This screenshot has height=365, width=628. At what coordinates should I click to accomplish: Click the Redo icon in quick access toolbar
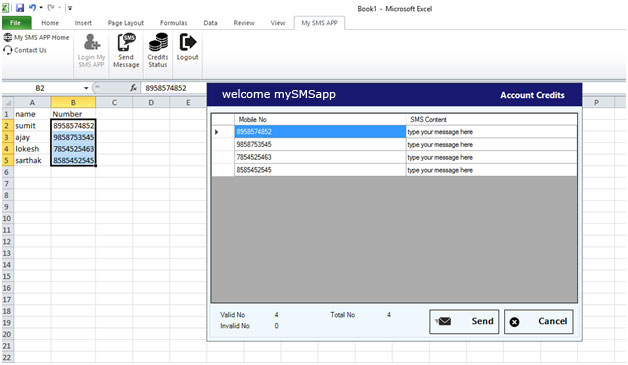(x=51, y=7)
